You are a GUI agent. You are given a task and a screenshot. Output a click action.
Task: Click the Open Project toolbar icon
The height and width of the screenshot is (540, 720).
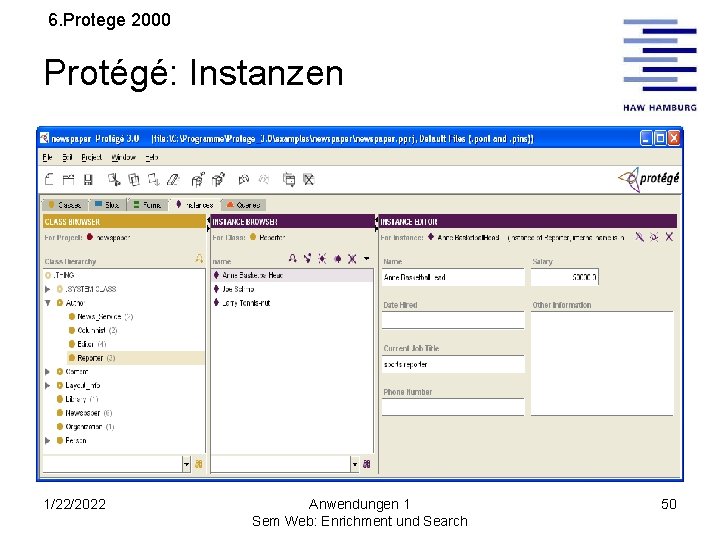click(68, 179)
